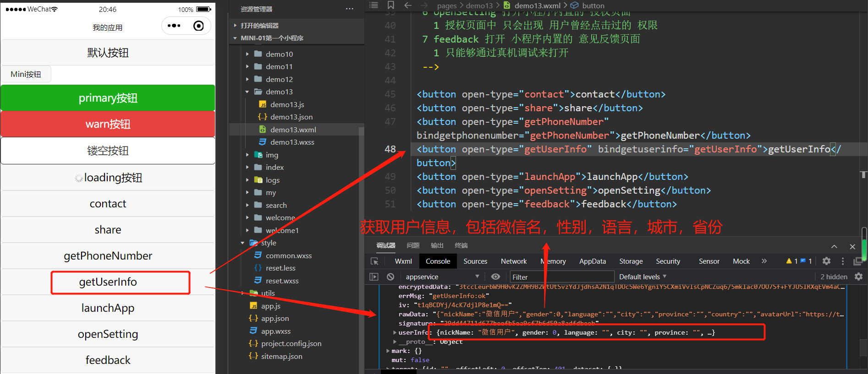
Task: Open the Mock tab
Action: [741, 261]
